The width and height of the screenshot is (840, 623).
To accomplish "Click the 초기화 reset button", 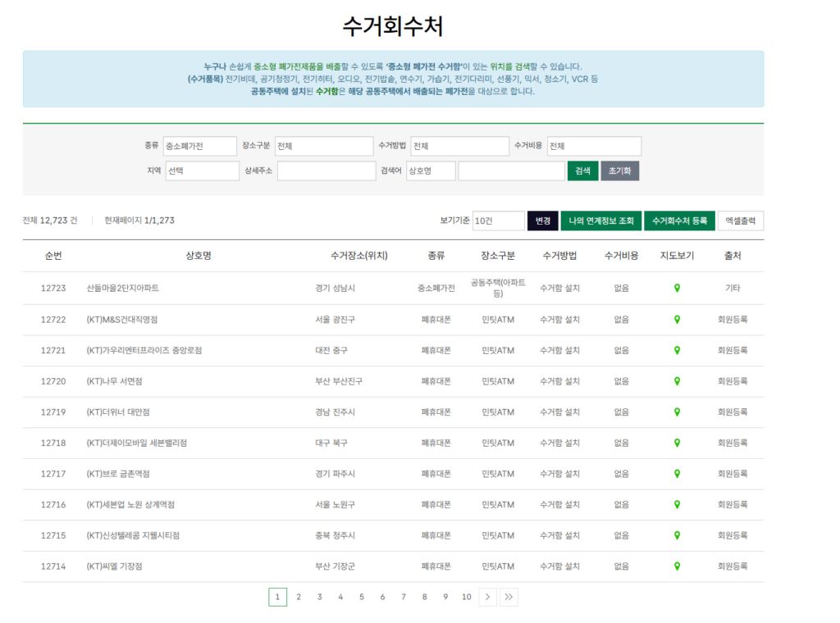I will point(620,171).
